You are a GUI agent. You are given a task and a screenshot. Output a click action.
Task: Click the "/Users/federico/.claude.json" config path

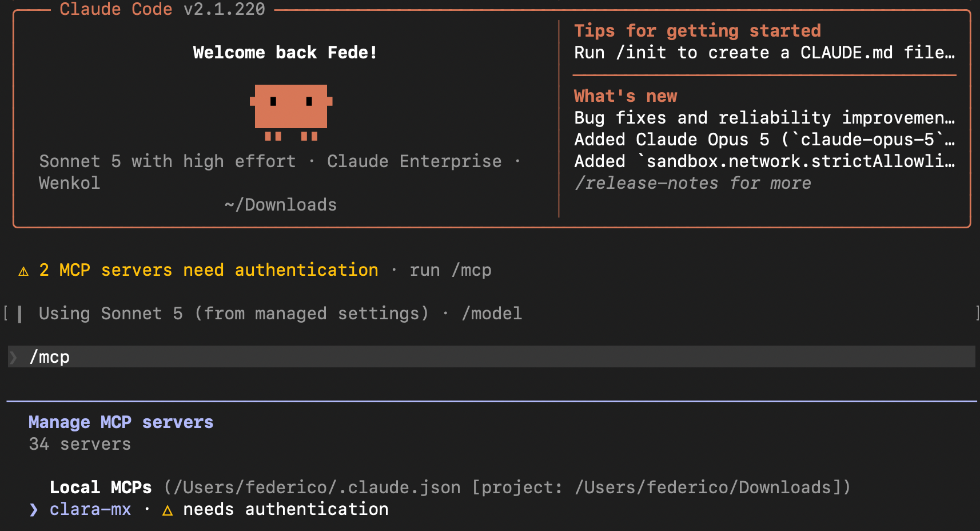pos(317,488)
